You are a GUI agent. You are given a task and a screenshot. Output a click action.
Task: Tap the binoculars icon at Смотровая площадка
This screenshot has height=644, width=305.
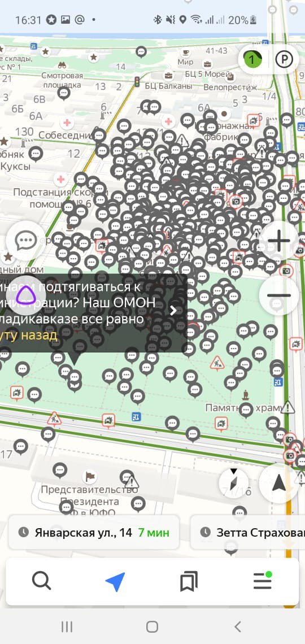pos(62,65)
